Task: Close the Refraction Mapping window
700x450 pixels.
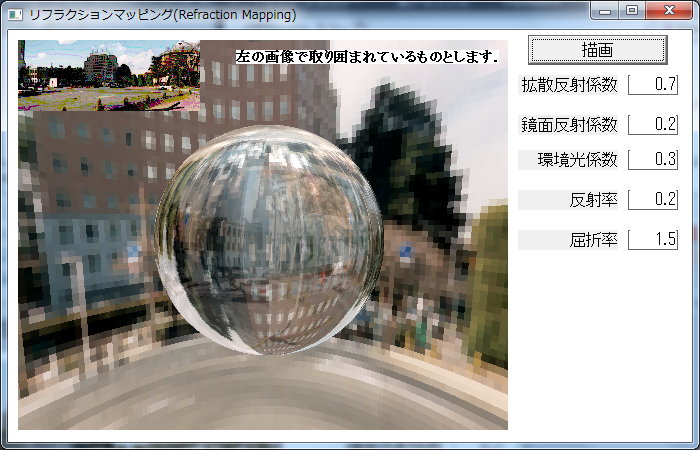Action: (669, 11)
